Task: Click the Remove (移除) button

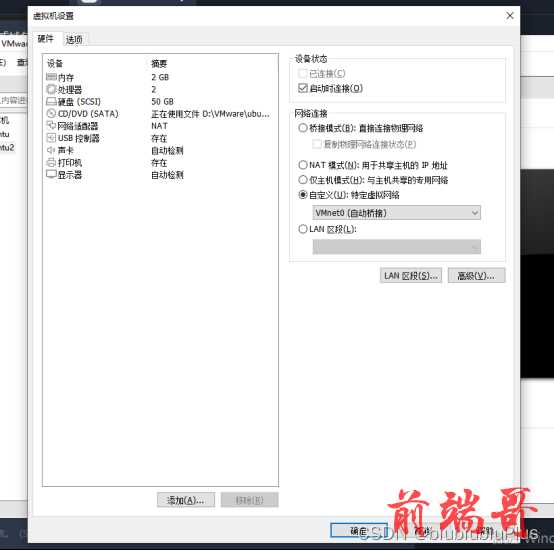Action: [249, 500]
